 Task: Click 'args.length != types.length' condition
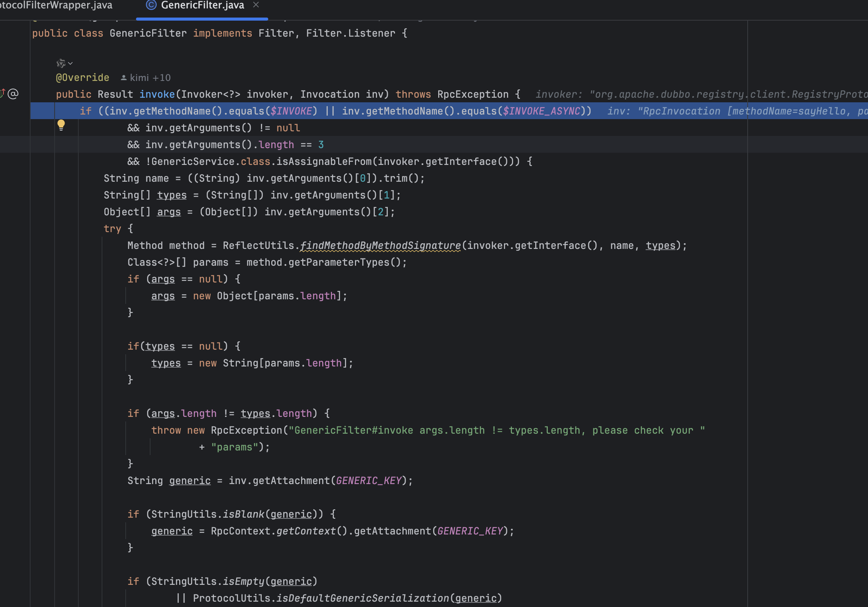tap(232, 413)
